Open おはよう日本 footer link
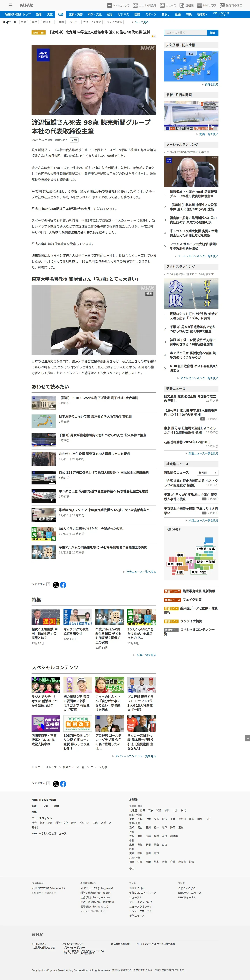The height and width of the screenshot is (980, 250). click(137, 888)
